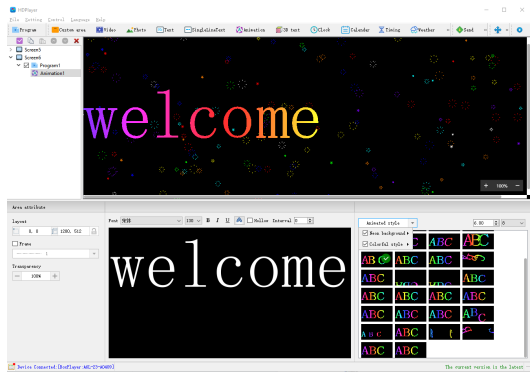Add a Photo area
The image size is (530, 373).
[x=136, y=30]
